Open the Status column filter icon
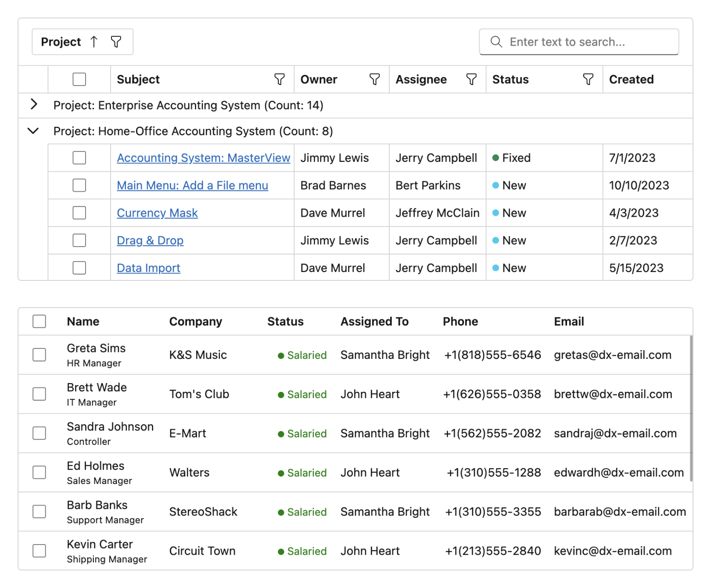 (x=588, y=79)
